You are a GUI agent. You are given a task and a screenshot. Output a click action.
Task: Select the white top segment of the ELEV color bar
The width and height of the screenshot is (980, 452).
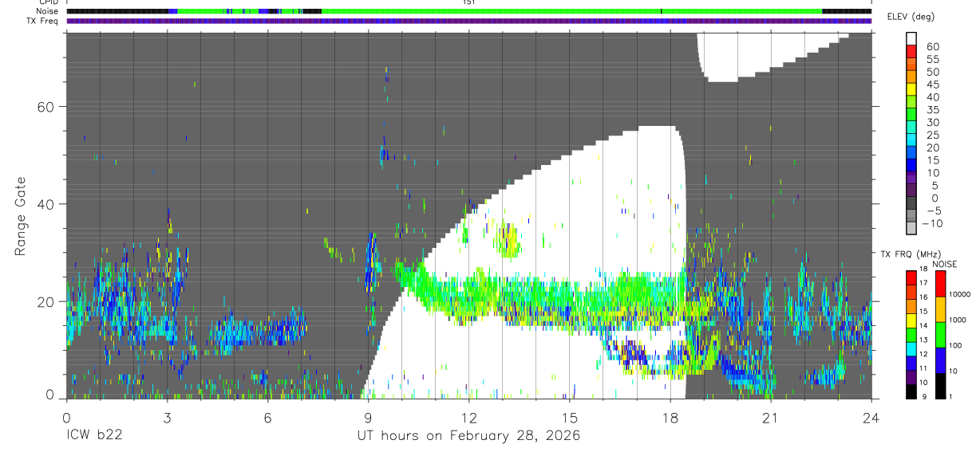click(x=912, y=38)
